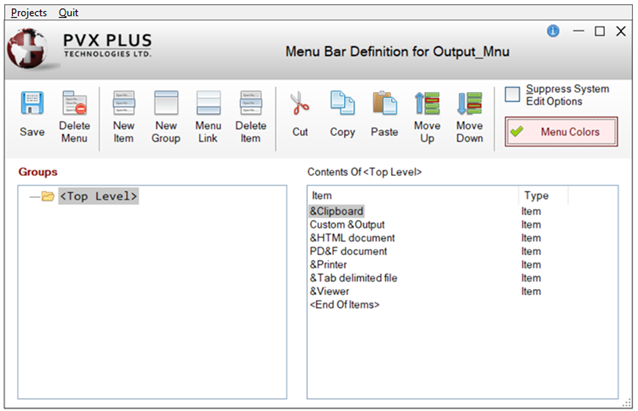Enable Suppress System Edit Options checkbox
This screenshot has width=638, height=411.
point(512,95)
